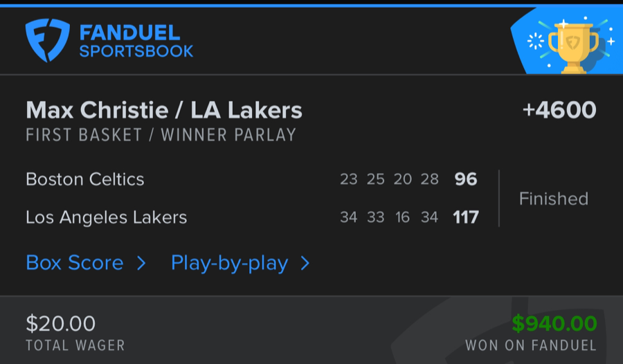Screen dimensions: 623x364
Task: Expand the Play-by-play chevron arrow
Action: tap(305, 263)
